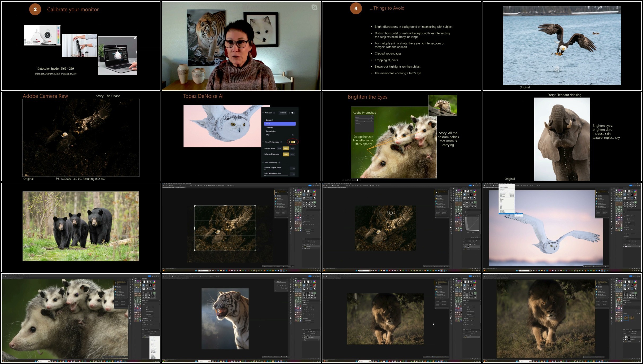This screenshot has height=364, width=643.
Task: Click the Color Noise Reduction slider
Action: pyautogui.click(x=276, y=176)
